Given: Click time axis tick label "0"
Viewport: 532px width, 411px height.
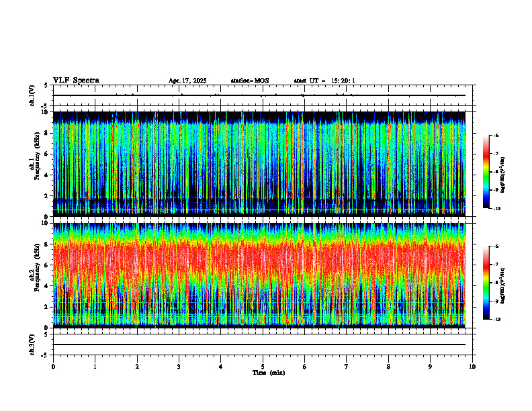Looking at the screenshot, I should [53, 367].
